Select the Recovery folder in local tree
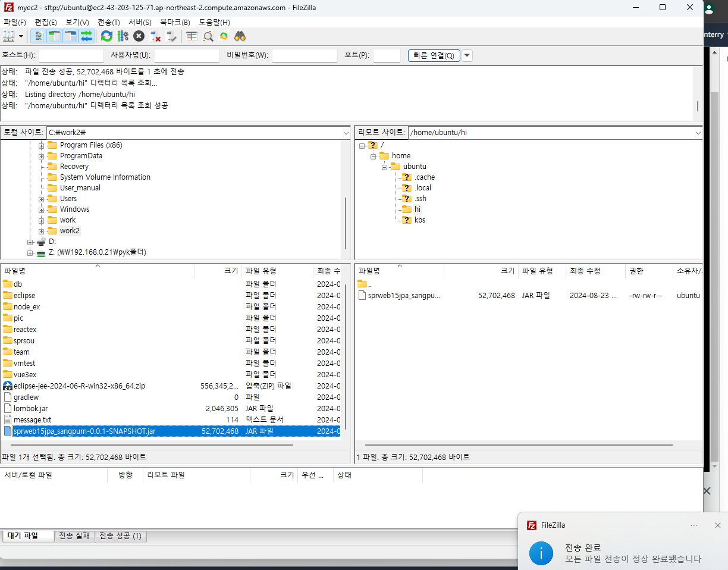This screenshot has height=570, width=728. click(74, 167)
